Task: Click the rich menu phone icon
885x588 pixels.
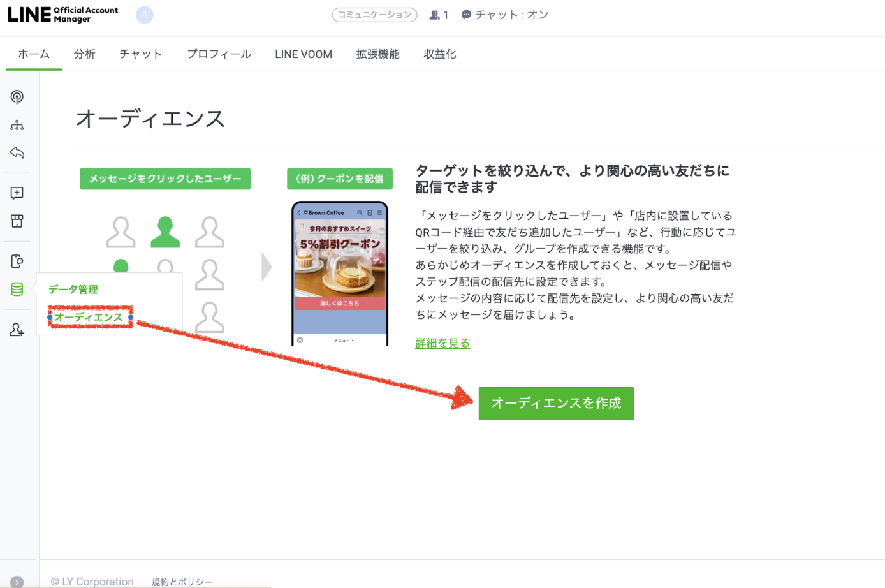Action: point(17,260)
